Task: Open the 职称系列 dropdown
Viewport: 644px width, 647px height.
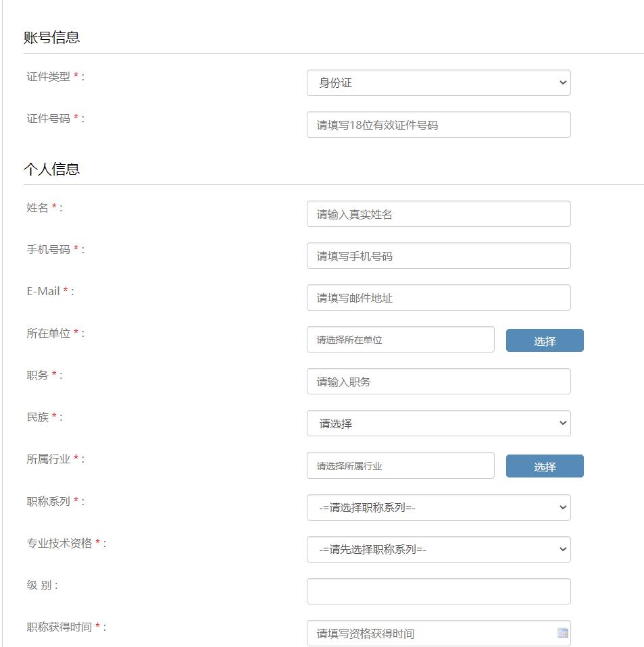Action: [x=438, y=508]
